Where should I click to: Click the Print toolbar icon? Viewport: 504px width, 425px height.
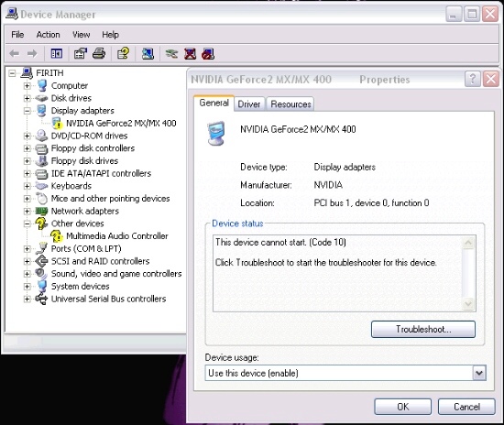99,53
